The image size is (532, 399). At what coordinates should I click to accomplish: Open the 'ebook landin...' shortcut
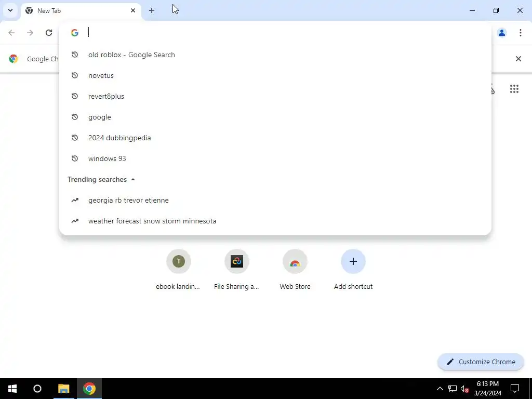tap(179, 270)
